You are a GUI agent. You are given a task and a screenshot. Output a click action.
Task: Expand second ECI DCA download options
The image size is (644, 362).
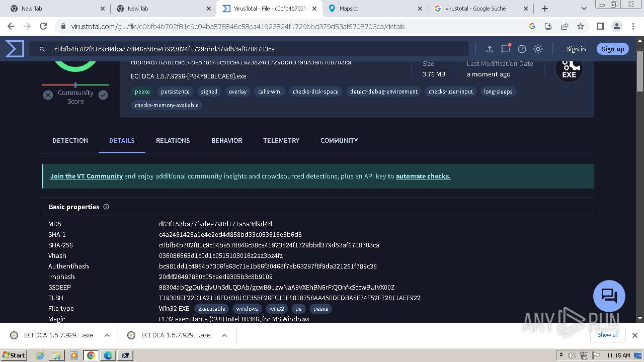(224, 335)
